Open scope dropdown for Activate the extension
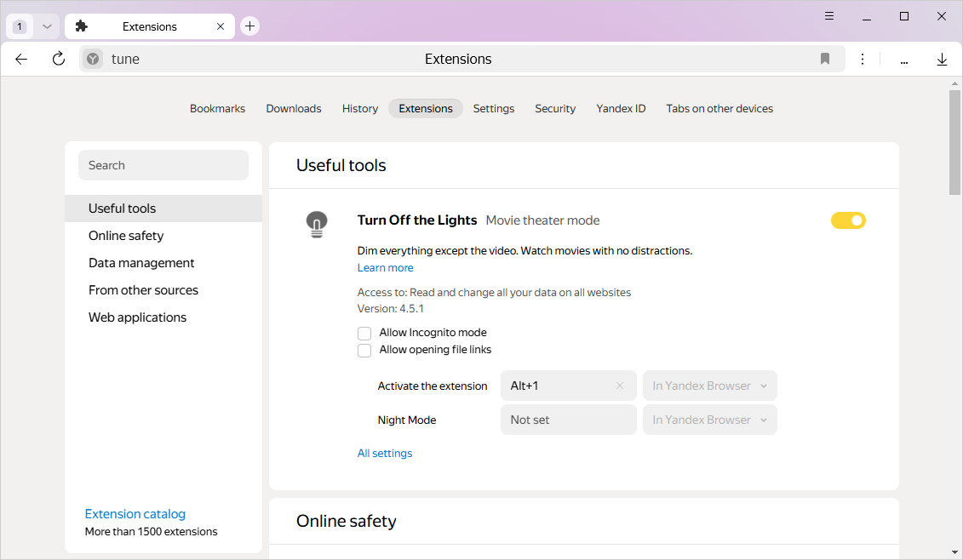 pos(709,386)
